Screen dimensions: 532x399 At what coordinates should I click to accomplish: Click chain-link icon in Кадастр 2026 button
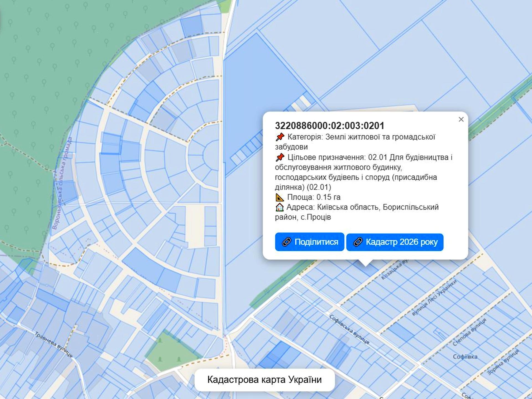pos(358,242)
